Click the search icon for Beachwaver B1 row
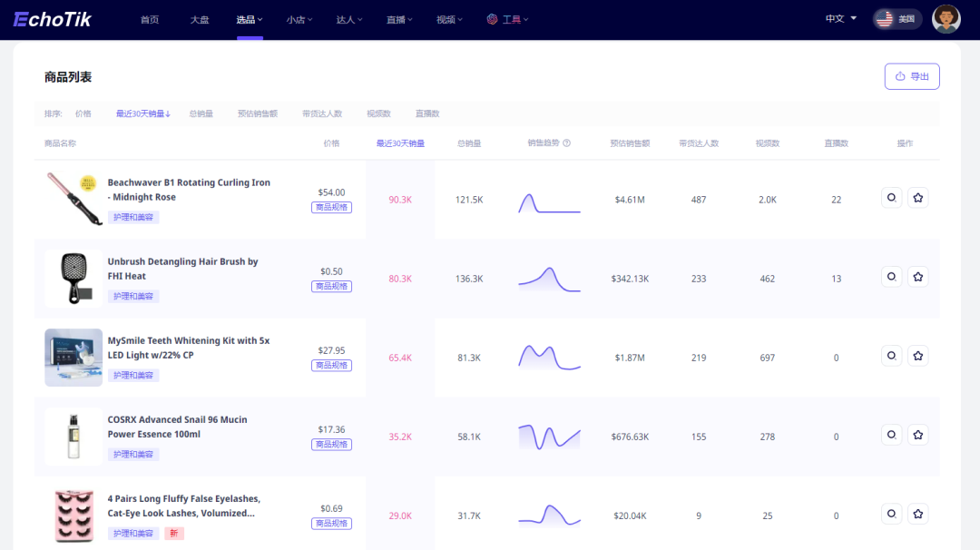Screen dimensions: 980x550 tap(891, 198)
